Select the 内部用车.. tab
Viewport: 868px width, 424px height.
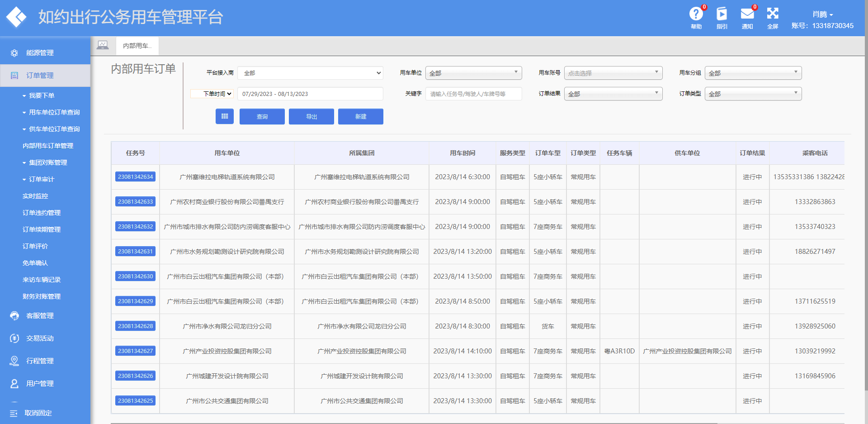click(137, 46)
